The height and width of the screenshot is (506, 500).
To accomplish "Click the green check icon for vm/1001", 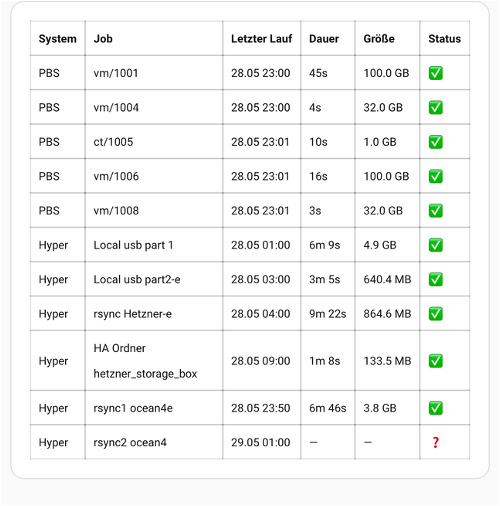I will pos(435,73).
